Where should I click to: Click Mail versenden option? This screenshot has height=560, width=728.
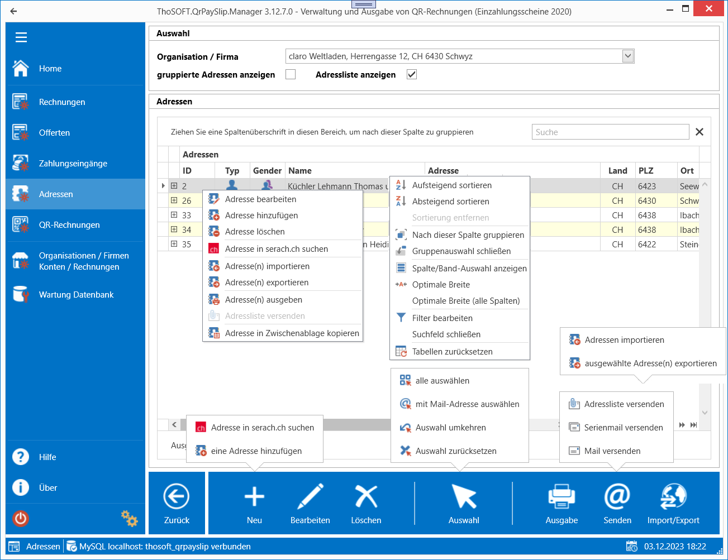[616, 451]
